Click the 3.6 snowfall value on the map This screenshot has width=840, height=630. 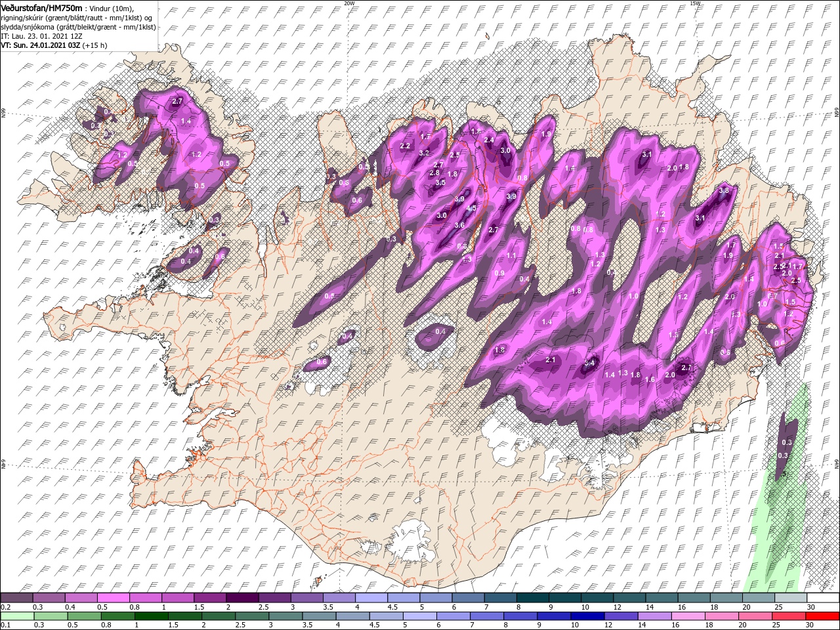(459, 226)
